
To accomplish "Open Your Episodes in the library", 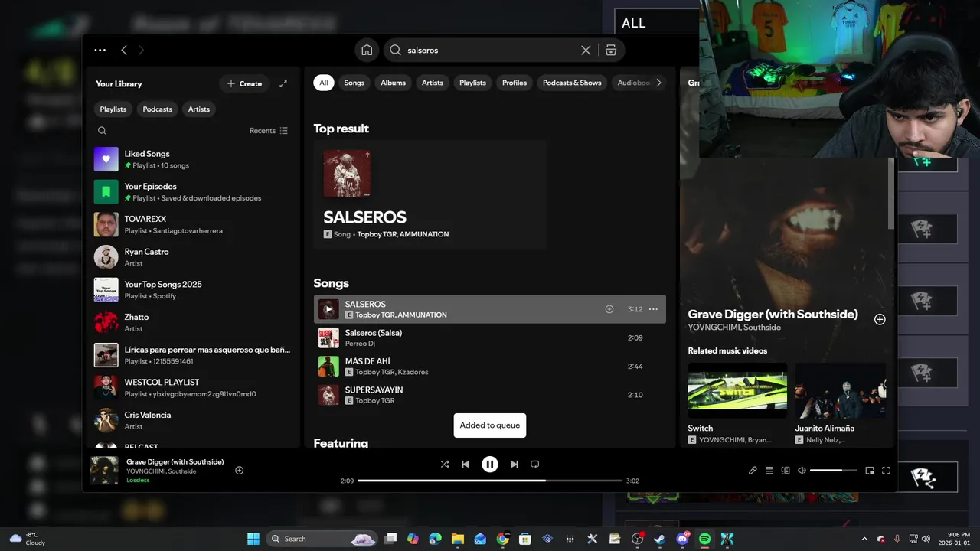I will coord(191,192).
